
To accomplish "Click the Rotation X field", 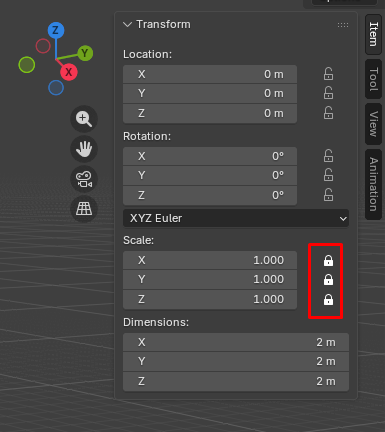I will coord(210,156).
